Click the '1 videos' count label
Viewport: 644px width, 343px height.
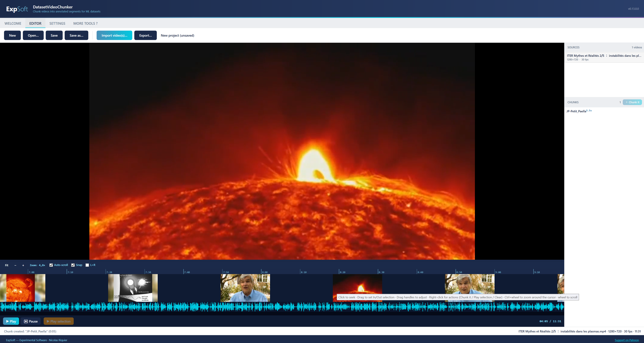(x=636, y=47)
